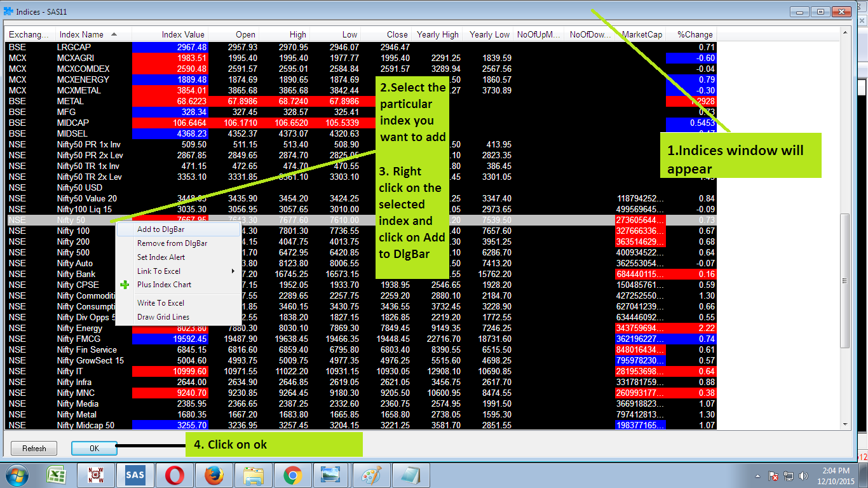Switch to the SAS taskbar icon
Image resolution: width=868 pixels, height=488 pixels.
[136, 475]
